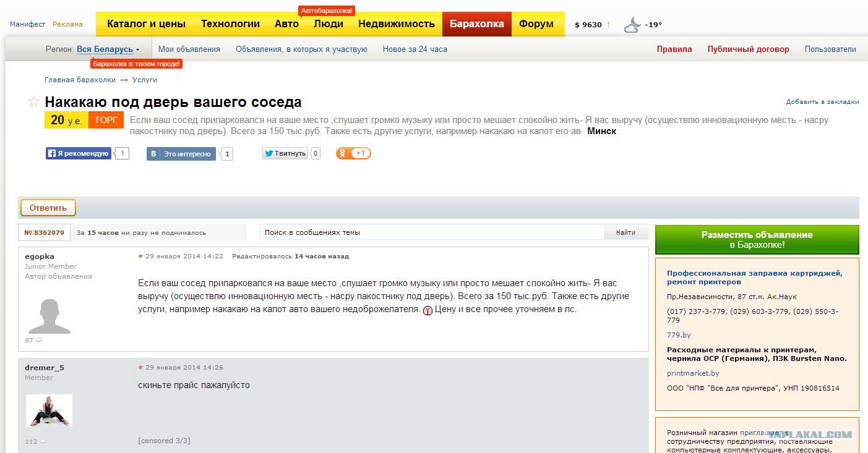Select the 'Барахолка' tab
This screenshot has width=868, height=453.
click(x=476, y=24)
